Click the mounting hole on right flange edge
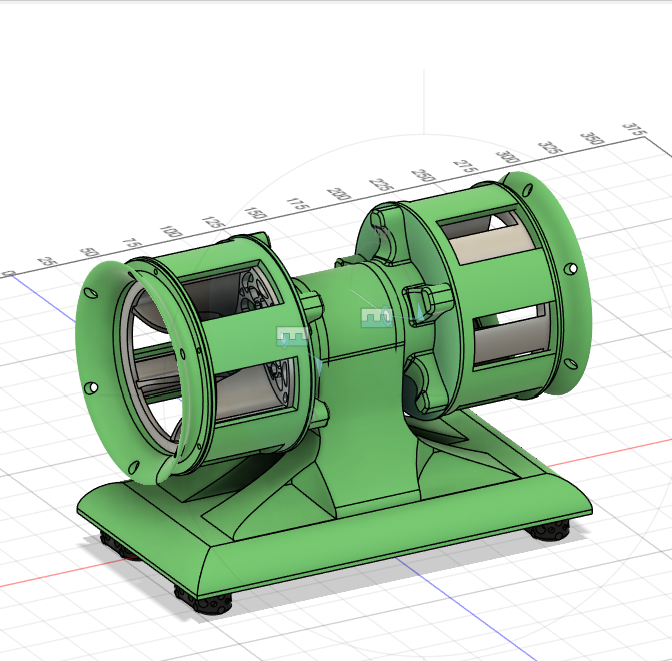Image resolution: width=672 pixels, height=661 pixels. (570, 269)
